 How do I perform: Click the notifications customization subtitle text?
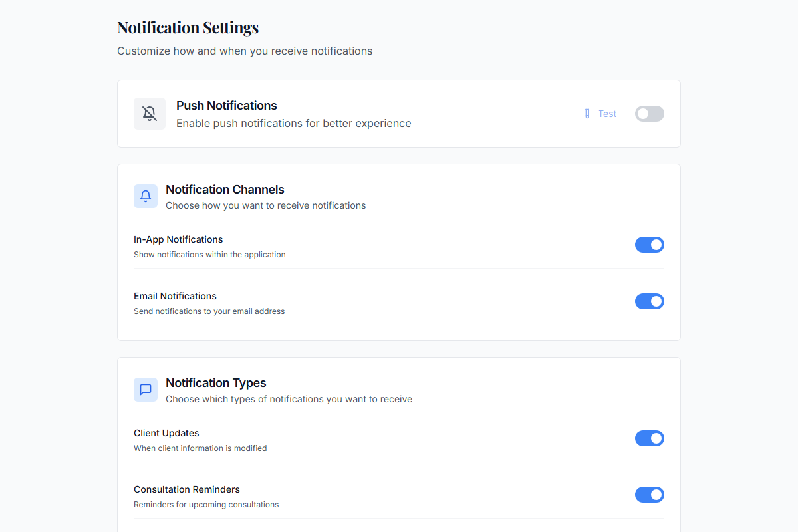(x=245, y=51)
